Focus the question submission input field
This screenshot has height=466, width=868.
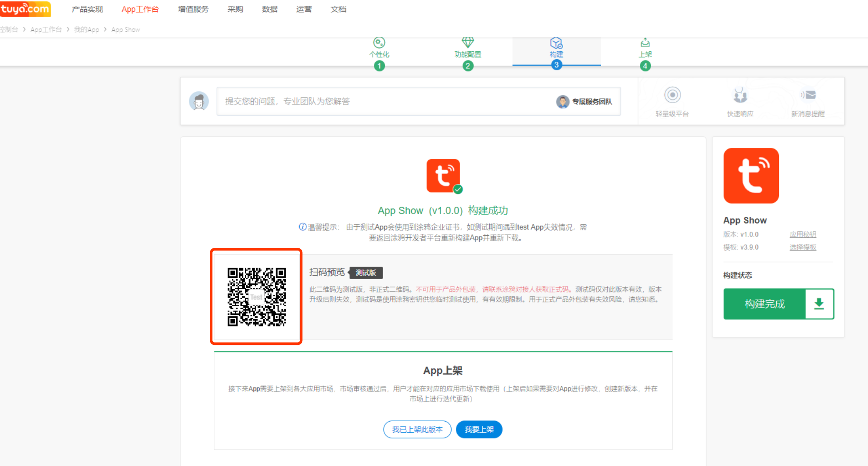click(x=386, y=101)
